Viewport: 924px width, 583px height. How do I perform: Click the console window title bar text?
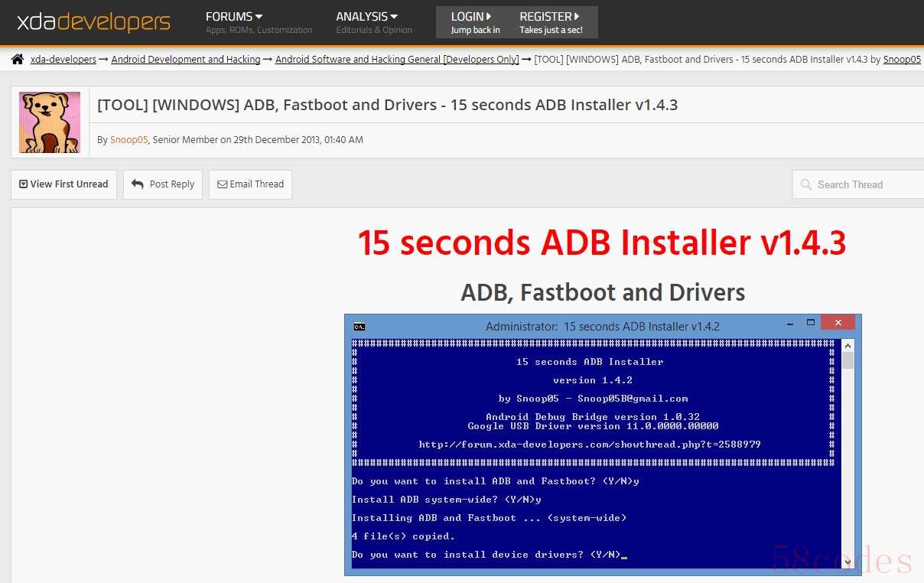pos(603,326)
